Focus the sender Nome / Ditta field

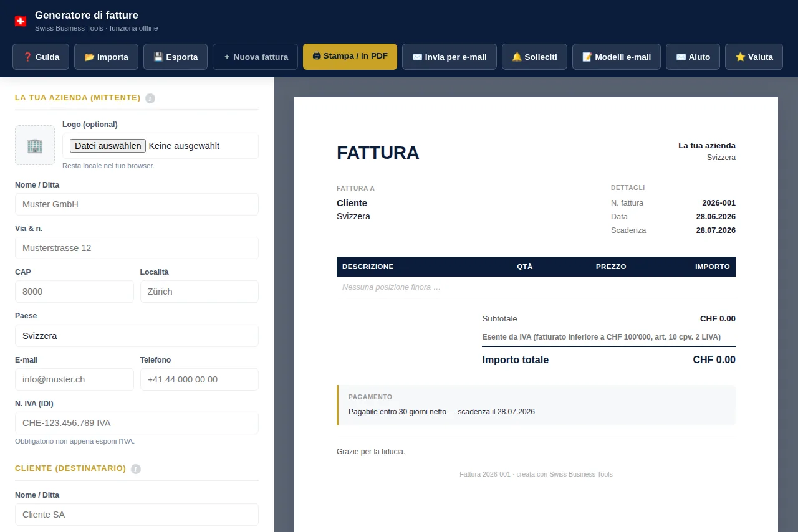coord(137,204)
